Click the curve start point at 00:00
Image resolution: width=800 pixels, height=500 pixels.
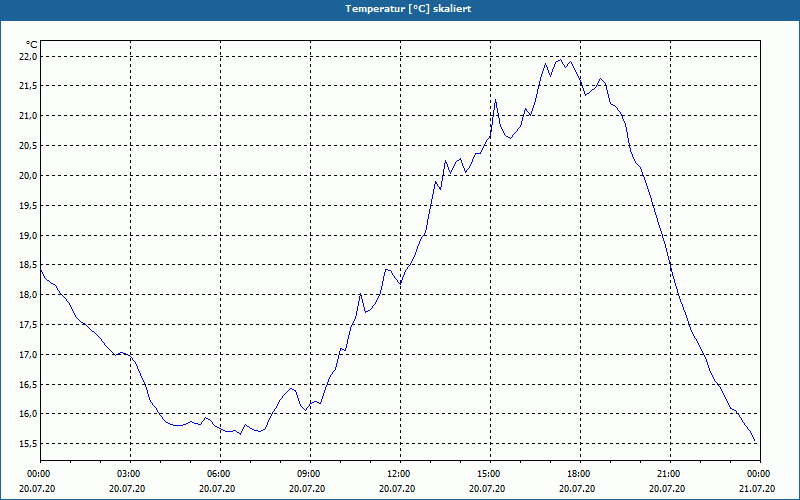(41, 270)
